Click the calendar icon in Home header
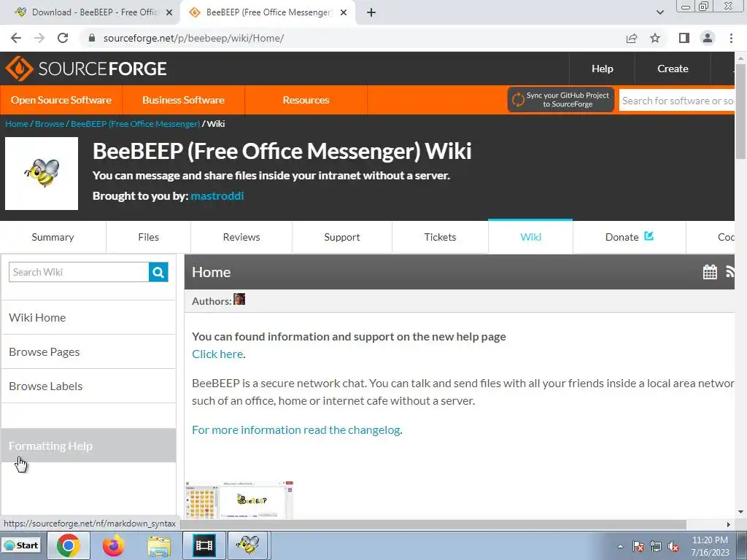Viewport: 747px width, 560px height. click(x=710, y=272)
